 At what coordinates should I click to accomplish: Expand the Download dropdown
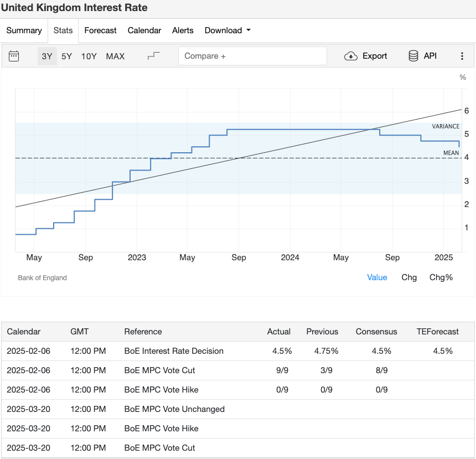tap(227, 30)
